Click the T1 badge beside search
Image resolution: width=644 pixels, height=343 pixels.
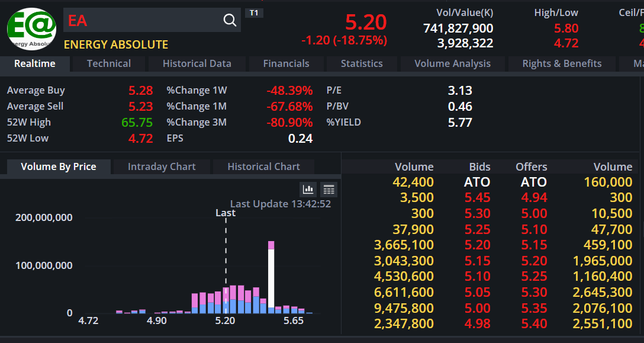point(254,12)
